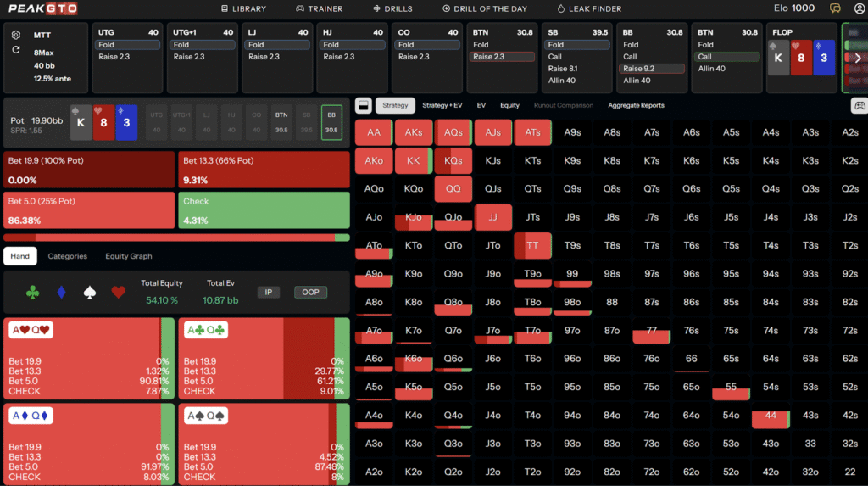
Task: Click the refresh icon in the MTT panel
Action: click(x=16, y=50)
